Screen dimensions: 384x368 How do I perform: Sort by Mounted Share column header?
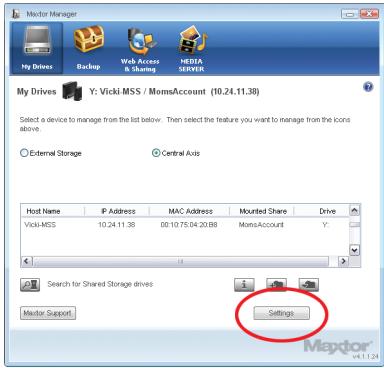tap(262, 211)
